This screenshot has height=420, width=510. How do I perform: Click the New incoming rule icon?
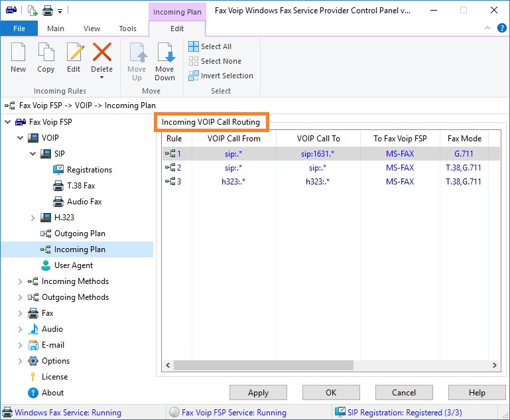coord(18,52)
